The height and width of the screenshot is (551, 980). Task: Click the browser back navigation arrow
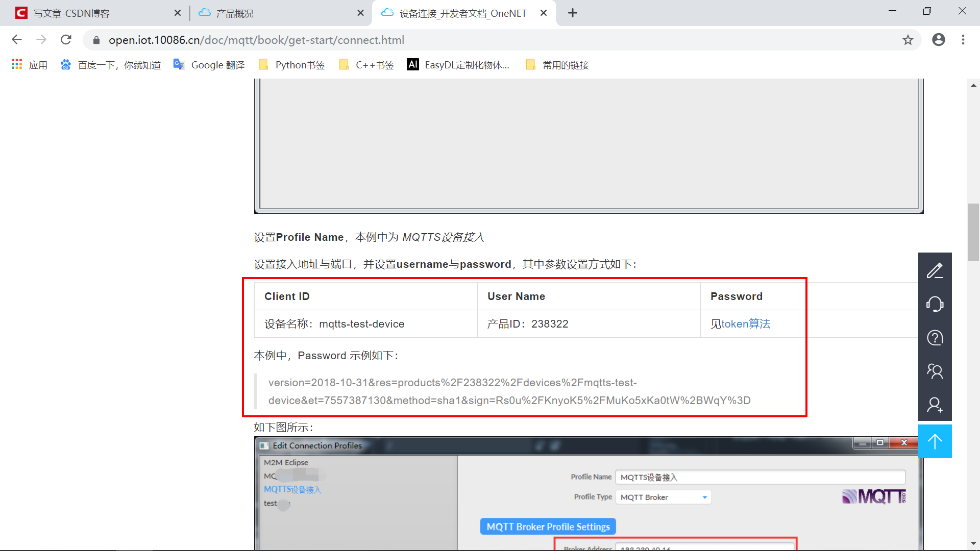click(19, 40)
